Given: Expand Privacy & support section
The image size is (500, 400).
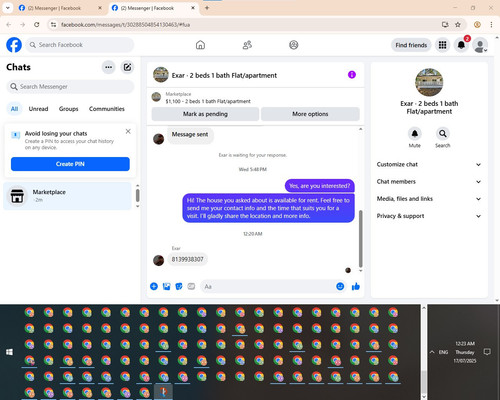Looking at the screenshot, I should pyautogui.click(x=429, y=216).
